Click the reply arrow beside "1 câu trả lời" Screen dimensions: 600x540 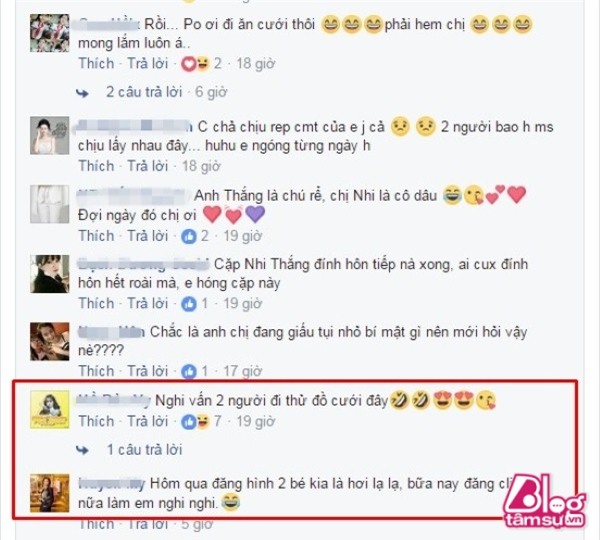click(x=82, y=450)
